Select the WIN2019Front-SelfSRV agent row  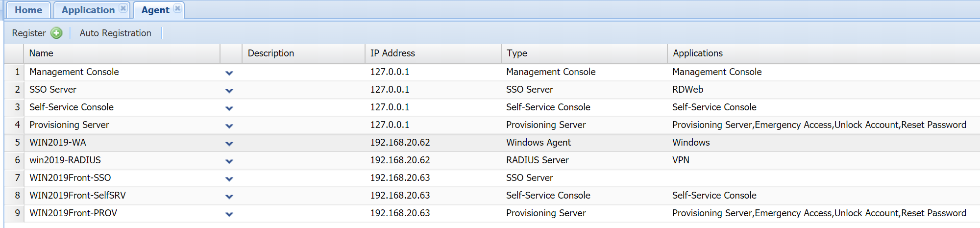point(77,196)
